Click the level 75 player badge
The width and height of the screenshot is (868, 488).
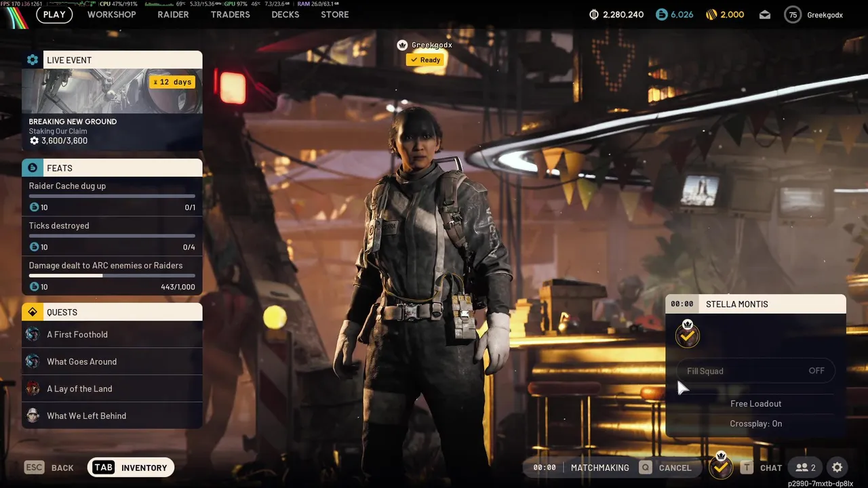point(793,14)
